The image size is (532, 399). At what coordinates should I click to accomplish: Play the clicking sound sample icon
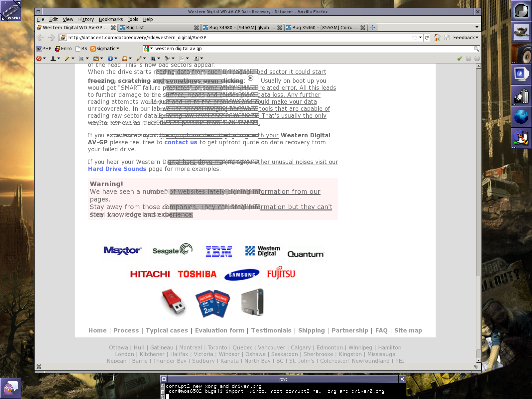(x=251, y=78)
